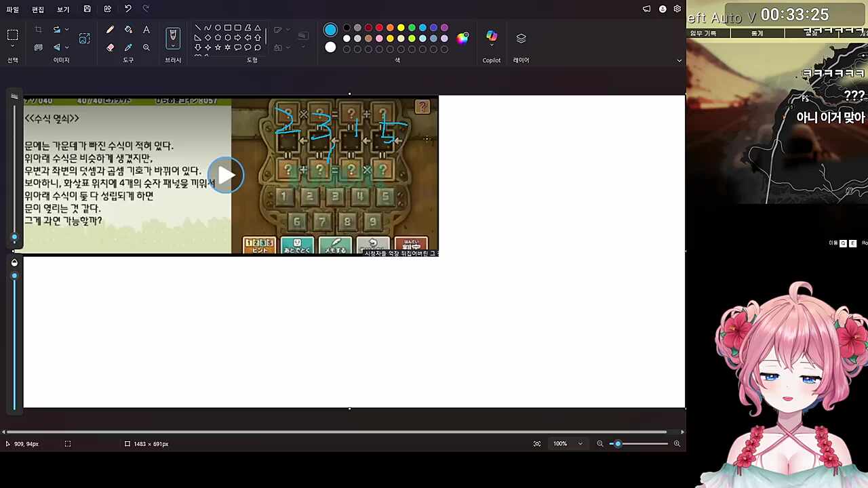
Task: Select secondary color 2 swatch
Action: click(330, 47)
